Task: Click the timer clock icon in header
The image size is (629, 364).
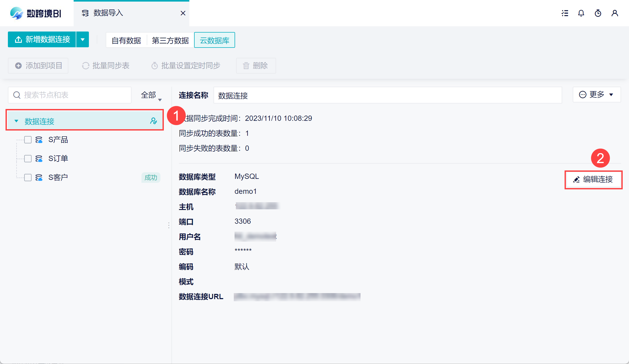Action: coord(598,13)
